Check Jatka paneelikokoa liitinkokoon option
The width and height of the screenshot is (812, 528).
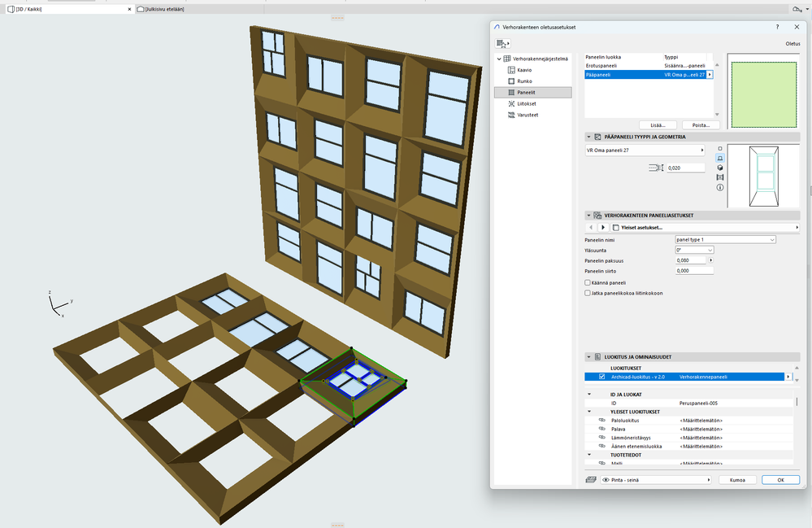pyautogui.click(x=588, y=292)
